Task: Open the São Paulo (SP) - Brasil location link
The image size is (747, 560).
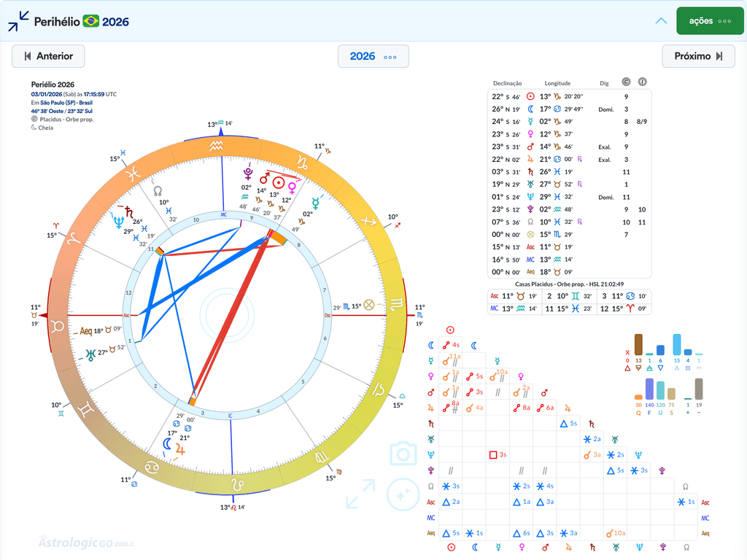Action: point(66,102)
